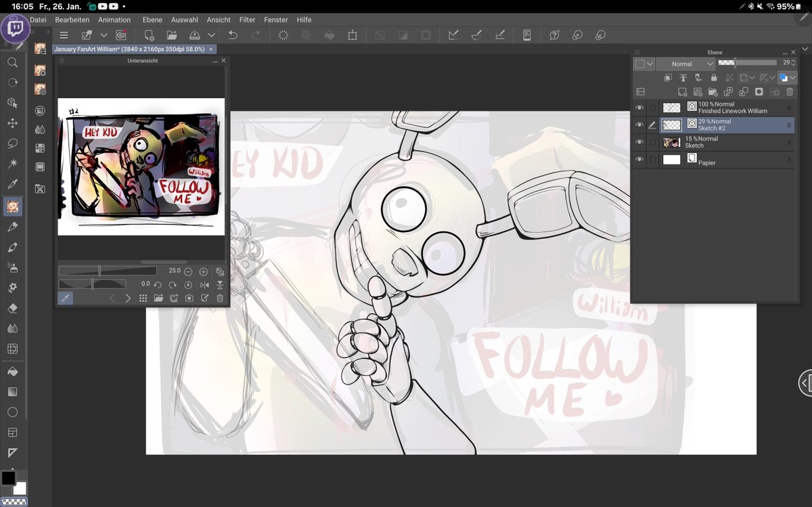The height and width of the screenshot is (507, 812).
Task: Create new raster layer in Ebene panel
Action: tap(682, 92)
